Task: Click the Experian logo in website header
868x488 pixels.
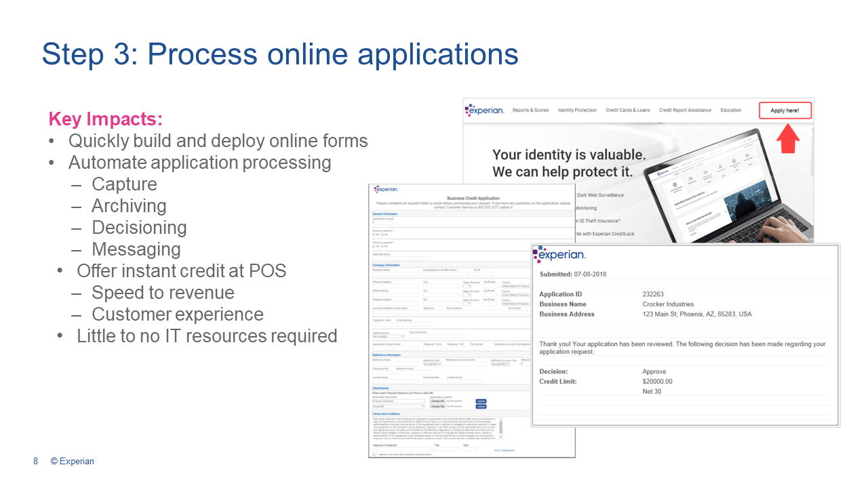Action: 484,110
